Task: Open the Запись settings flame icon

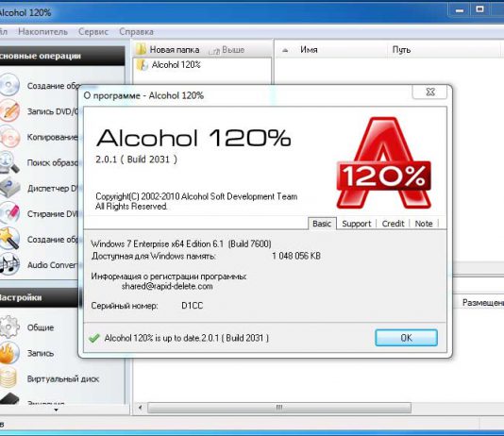Action: click(9, 352)
